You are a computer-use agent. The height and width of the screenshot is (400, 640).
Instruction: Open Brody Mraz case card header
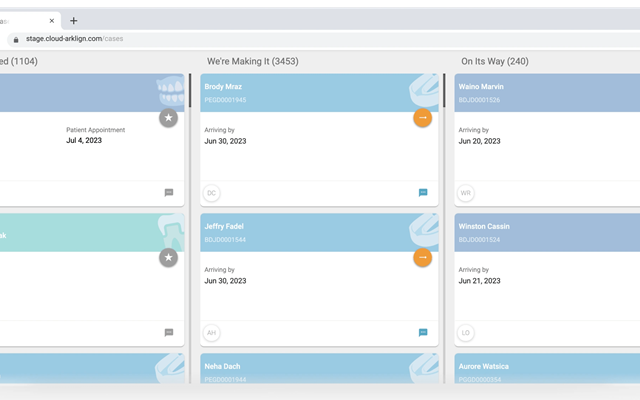click(x=319, y=93)
